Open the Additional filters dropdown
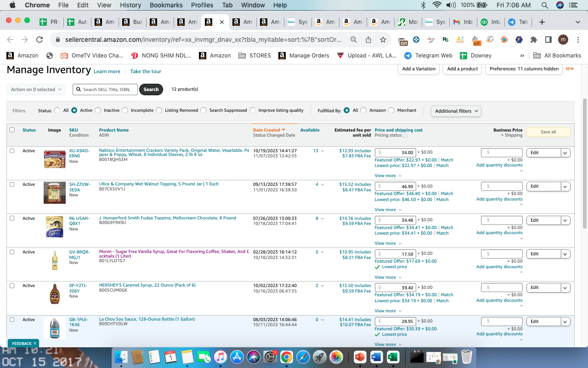Screen dimensions: 588x368 [x=456, y=111]
